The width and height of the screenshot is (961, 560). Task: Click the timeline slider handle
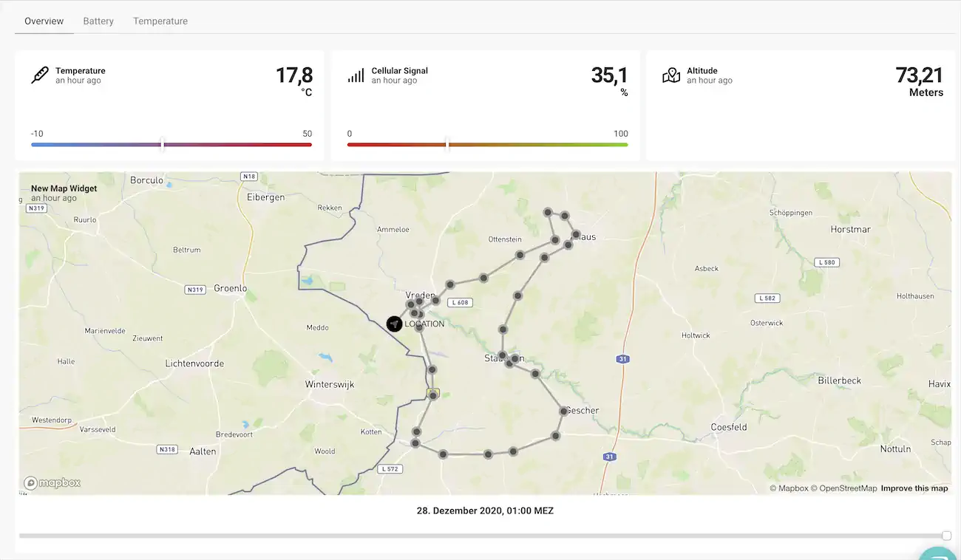(946, 536)
